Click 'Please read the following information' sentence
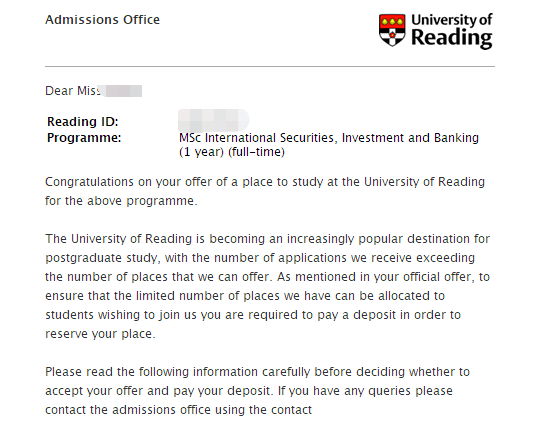 click(151, 372)
